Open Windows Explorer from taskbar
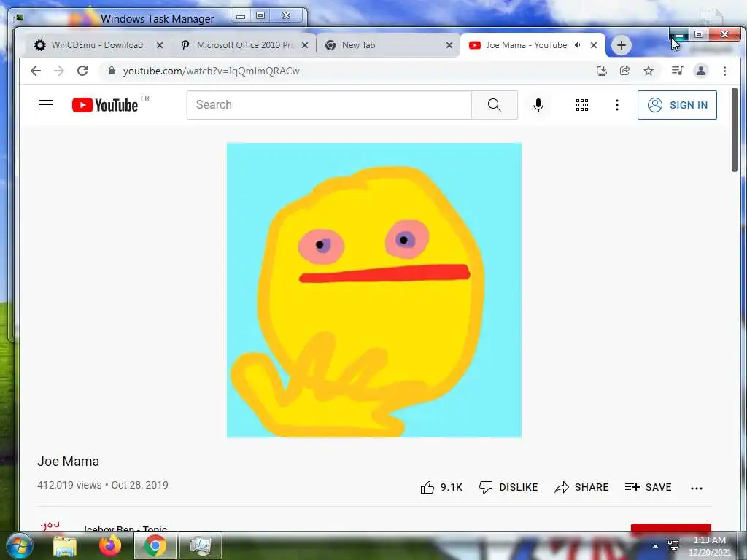The image size is (747, 560). [65, 546]
